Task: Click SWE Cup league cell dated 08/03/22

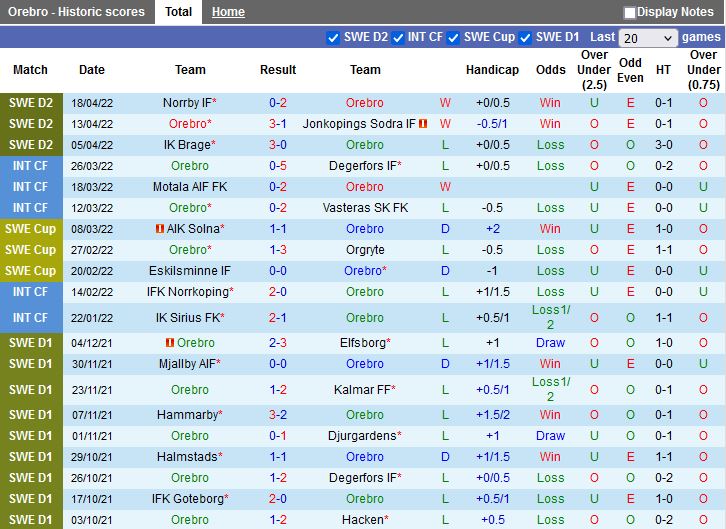Action: click(31, 229)
